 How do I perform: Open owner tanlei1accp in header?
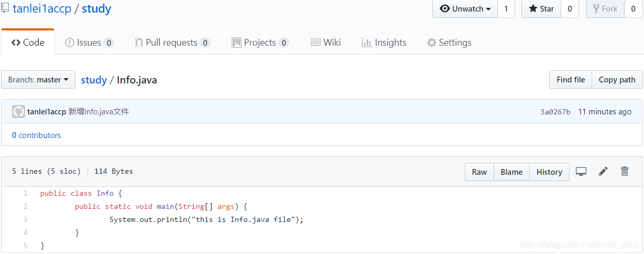[x=42, y=8]
